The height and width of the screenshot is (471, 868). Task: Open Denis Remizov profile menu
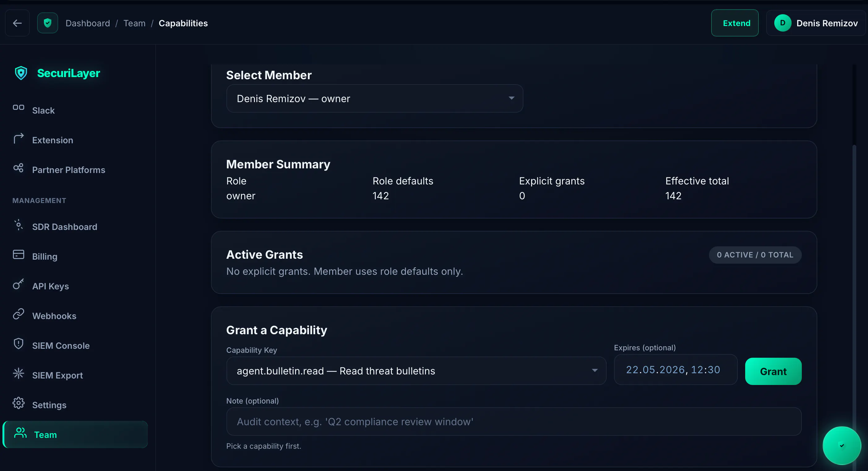[x=815, y=23]
